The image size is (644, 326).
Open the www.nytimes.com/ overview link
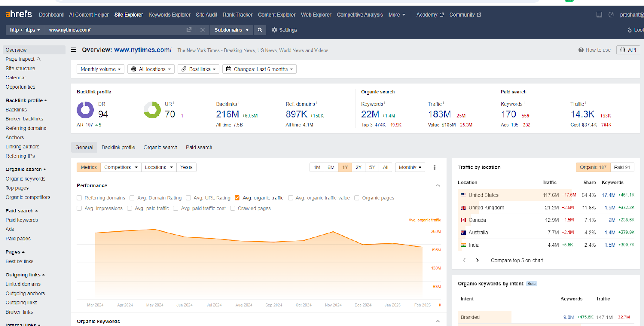click(x=143, y=50)
